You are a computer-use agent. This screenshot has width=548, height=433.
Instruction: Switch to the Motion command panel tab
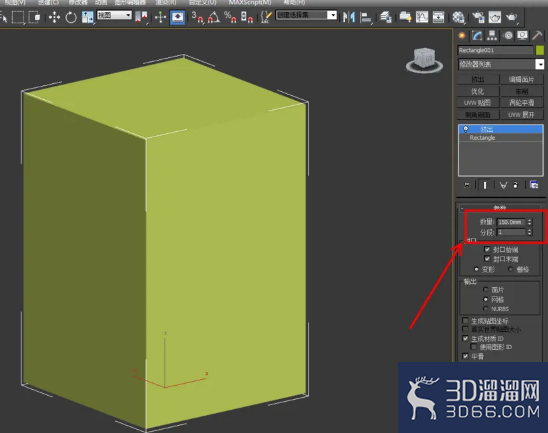pyautogui.click(x=508, y=36)
